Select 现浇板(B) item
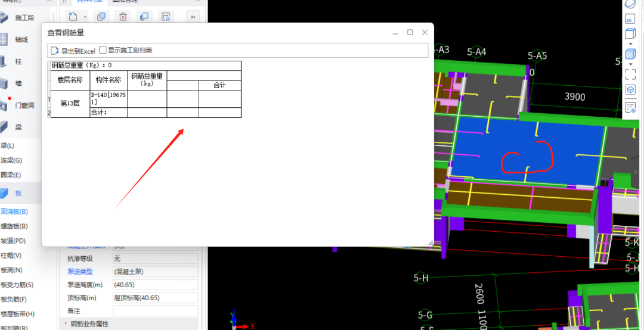Viewport: 644px width, 330px height. pos(14,212)
